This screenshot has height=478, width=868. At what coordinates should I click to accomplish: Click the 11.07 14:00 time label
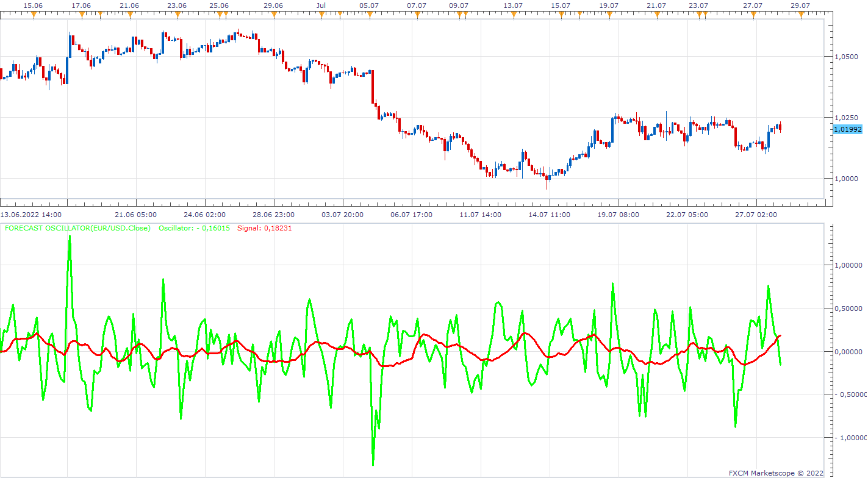click(480, 215)
